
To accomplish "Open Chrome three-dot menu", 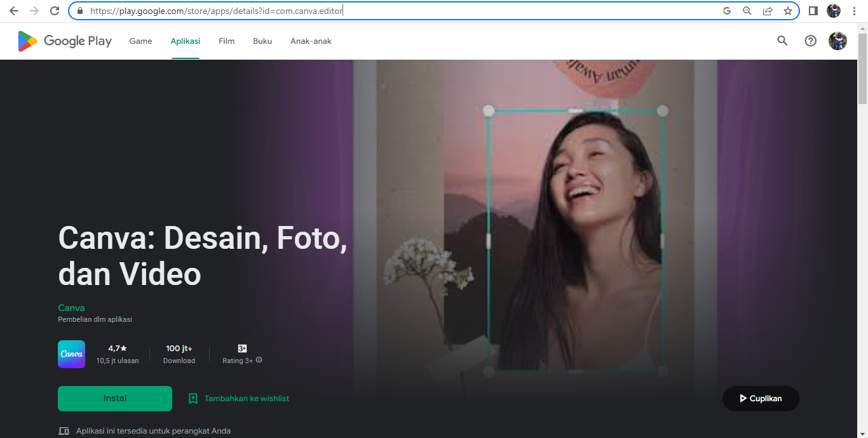I will point(855,11).
